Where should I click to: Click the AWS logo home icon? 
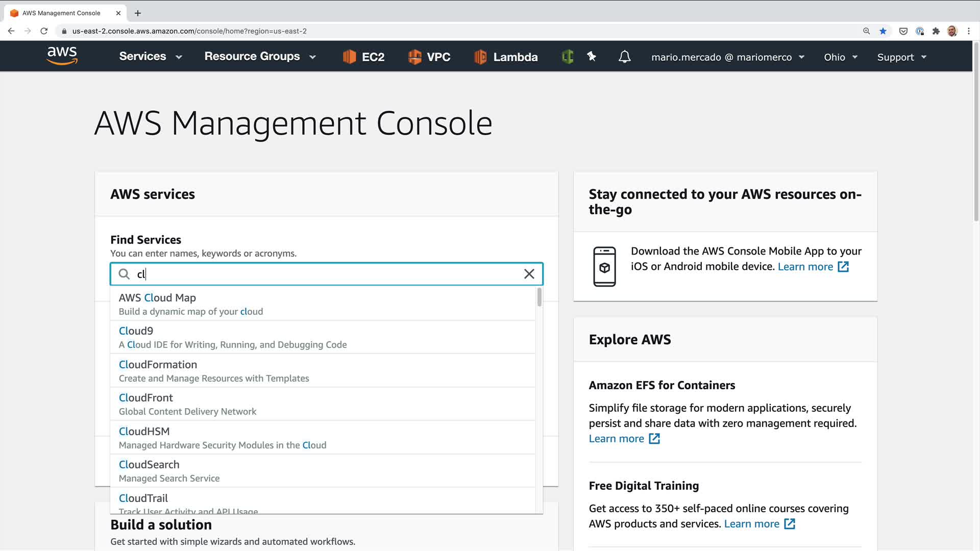click(62, 56)
